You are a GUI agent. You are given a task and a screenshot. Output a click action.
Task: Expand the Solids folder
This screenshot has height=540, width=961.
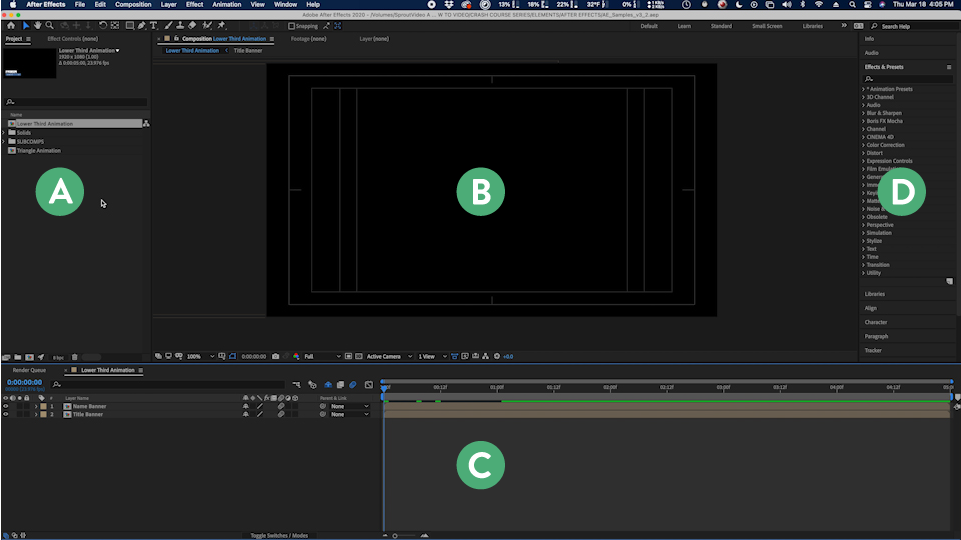(x=5, y=132)
